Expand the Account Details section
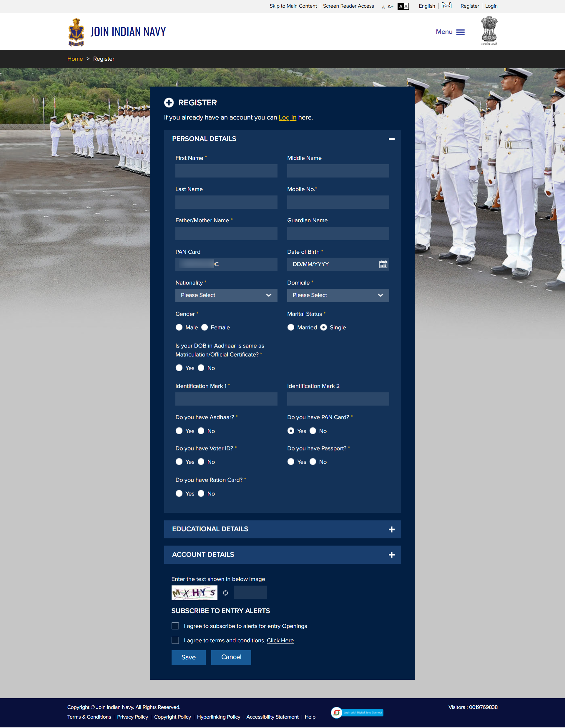 pos(391,555)
